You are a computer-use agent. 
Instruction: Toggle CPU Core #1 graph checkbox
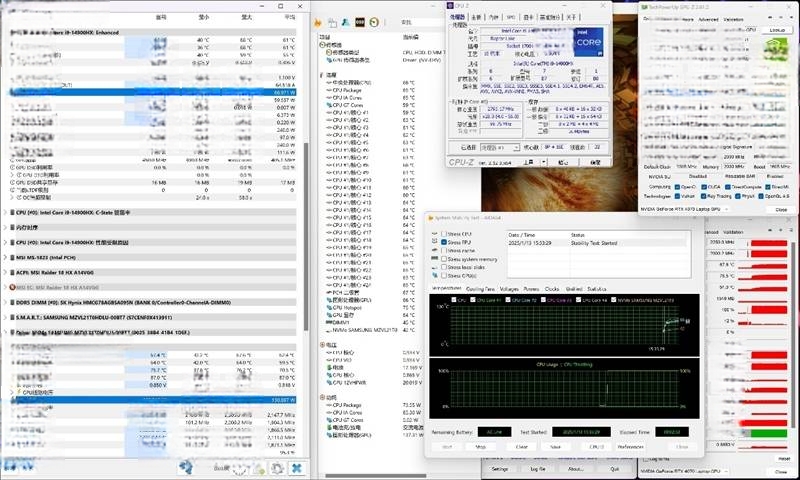(473, 300)
